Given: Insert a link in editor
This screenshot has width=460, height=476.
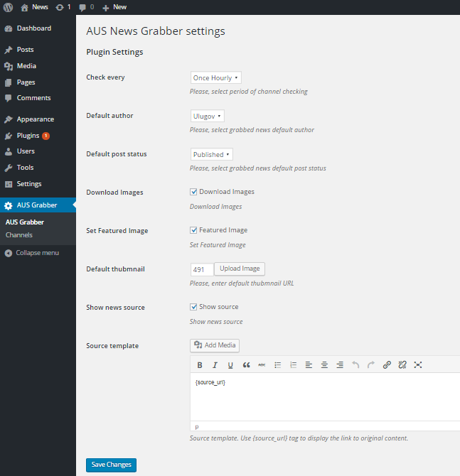Looking at the screenshot, I should [x=387, y=365].
